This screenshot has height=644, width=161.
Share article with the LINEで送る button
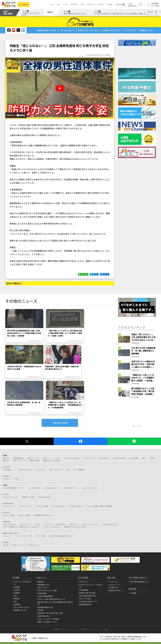(83, 274)
